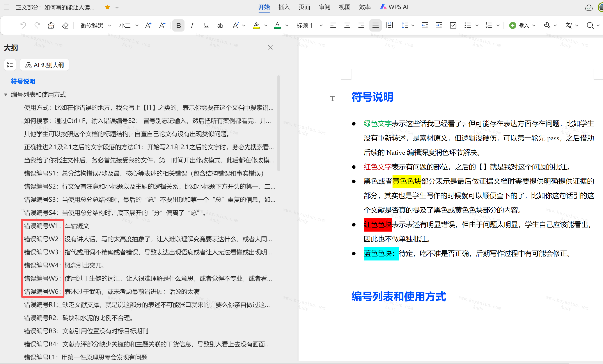
Task: Open highlight color options arrow
Action: [266, 25]
